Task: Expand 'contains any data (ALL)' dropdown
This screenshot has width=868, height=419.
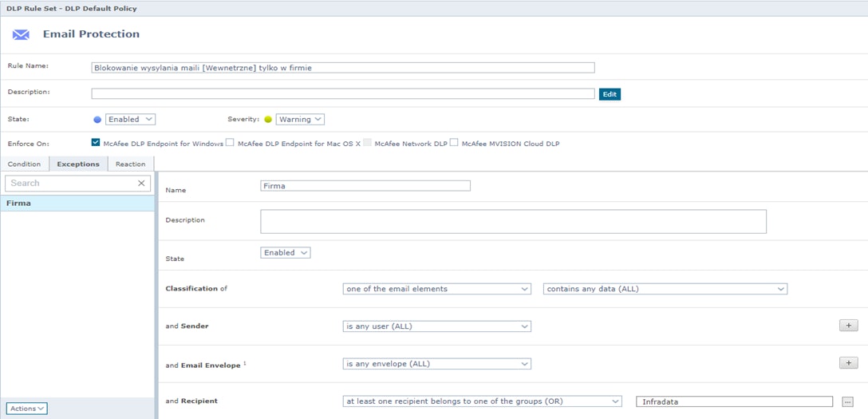Action: pos(665,289)
